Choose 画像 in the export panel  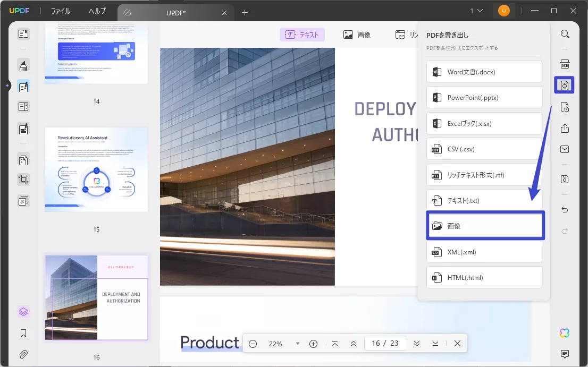click(485, 226)
